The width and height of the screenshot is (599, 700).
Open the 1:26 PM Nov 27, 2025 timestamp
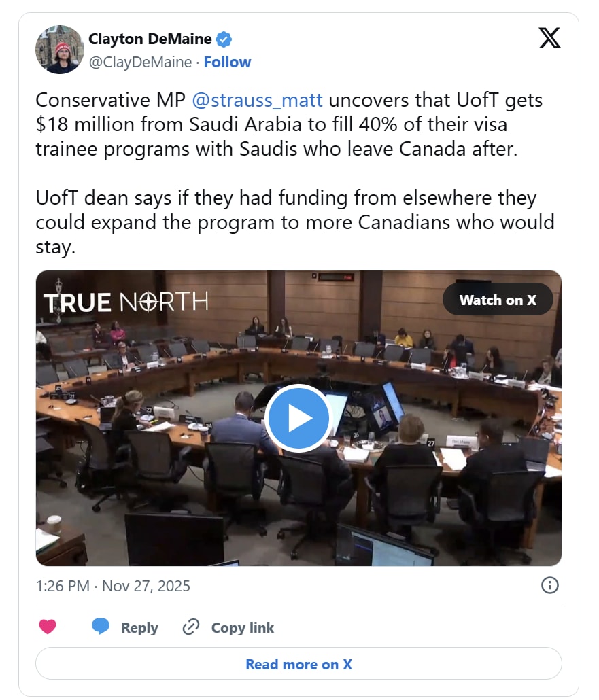click(x=113, y=586)
